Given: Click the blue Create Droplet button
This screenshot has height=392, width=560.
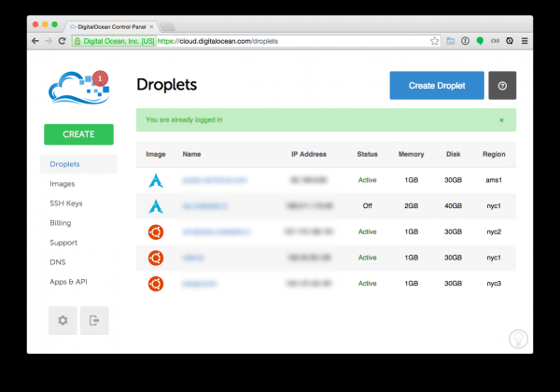Looking at the screenshot, I should [x=437, y=86].
